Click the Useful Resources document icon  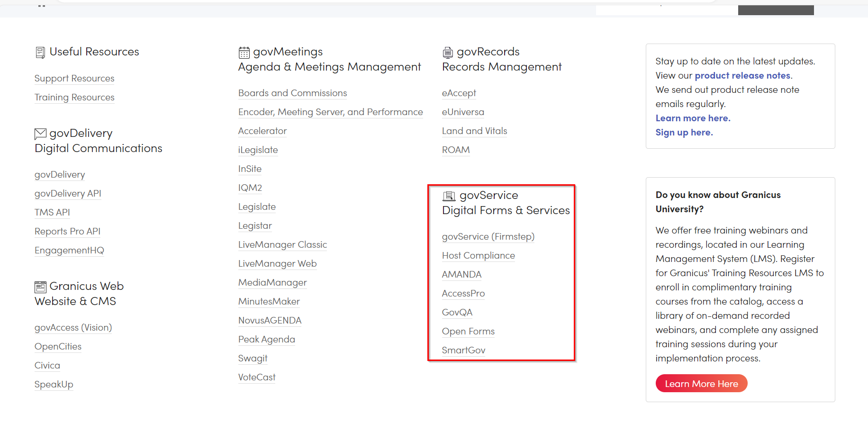point(40,52)
